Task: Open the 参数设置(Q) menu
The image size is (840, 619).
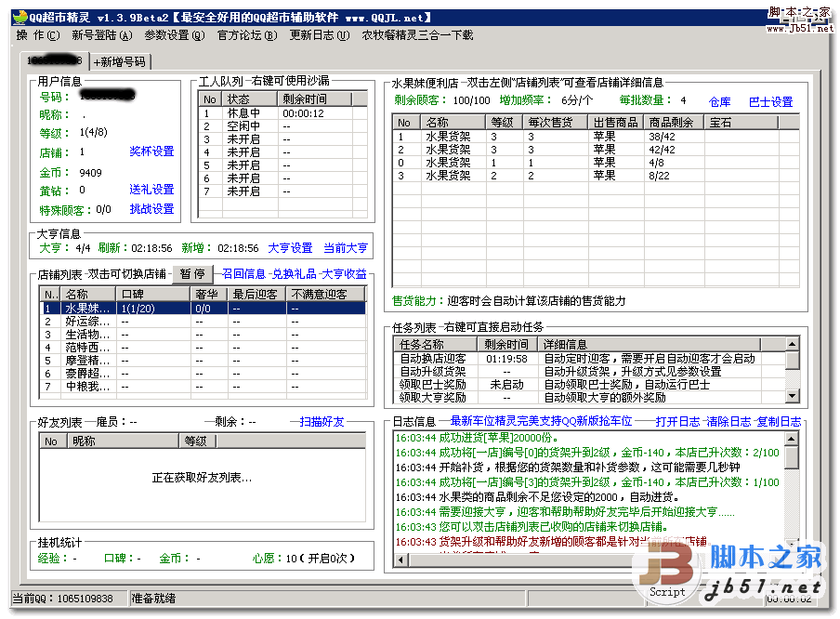Action: coord(175,35)
